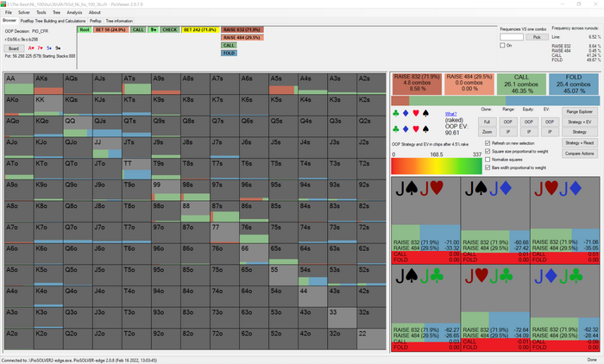Choose the 'RAISE 484 (29.5%)' action node

pyautogui.click(x=242, y=37)
